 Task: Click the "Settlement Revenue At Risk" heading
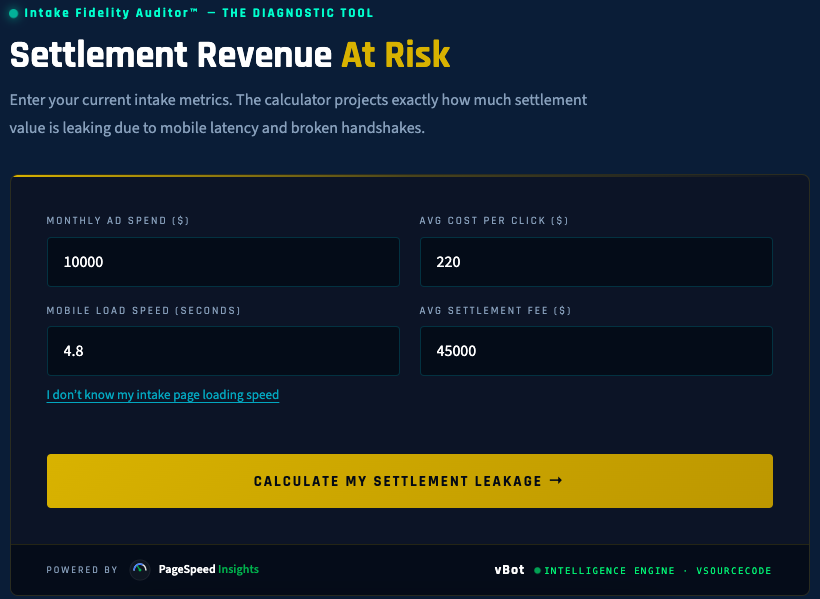tap(230, 54)
